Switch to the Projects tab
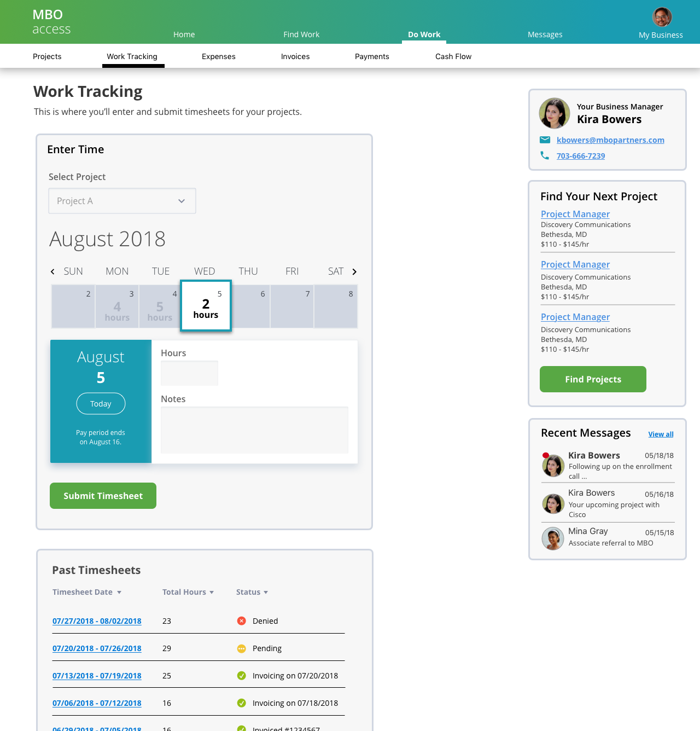The width and height of the screenshot is (700, 731). click(x=47, y=56)
